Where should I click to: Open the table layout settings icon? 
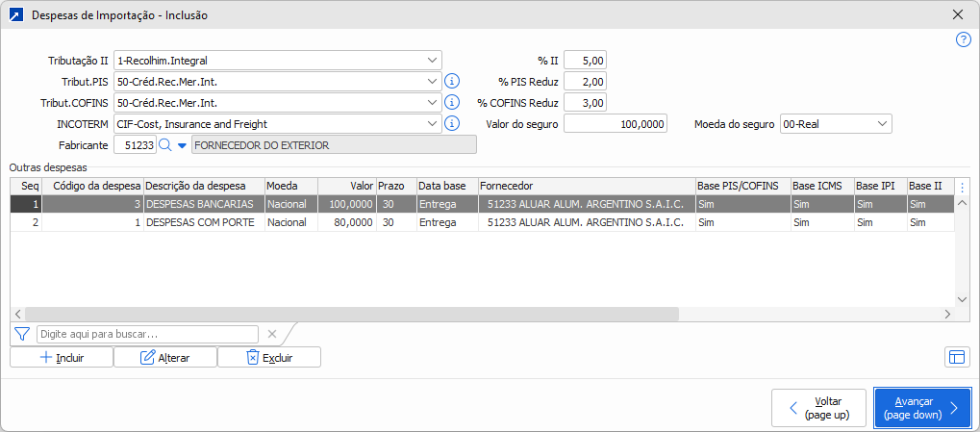pos(956,357)
